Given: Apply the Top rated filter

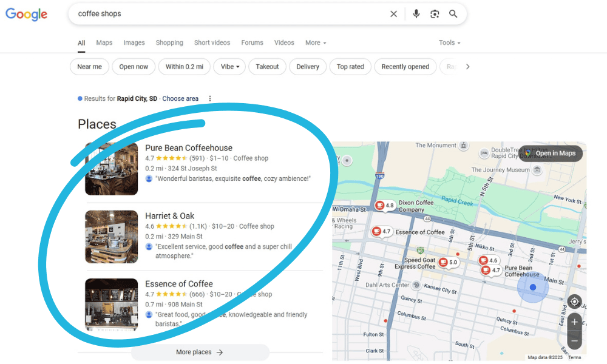Looking at the screenshot, I should click(x=350, y=67).
